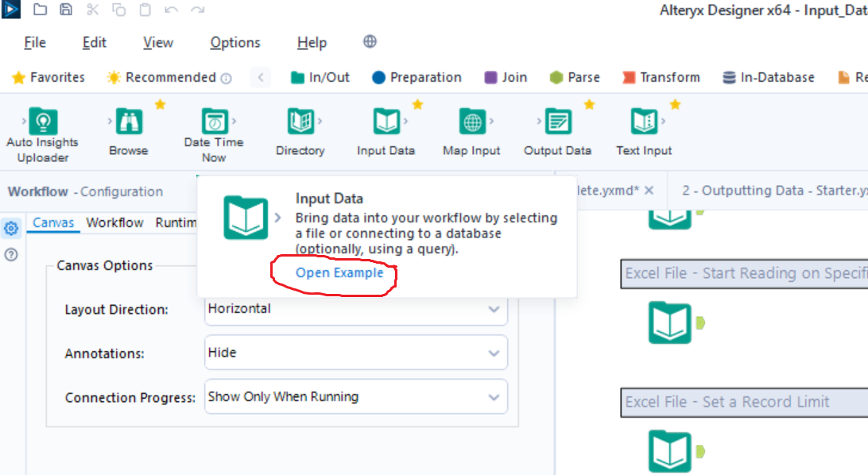
Task: Open the Favorites tool category
Action: click(48, 77)
